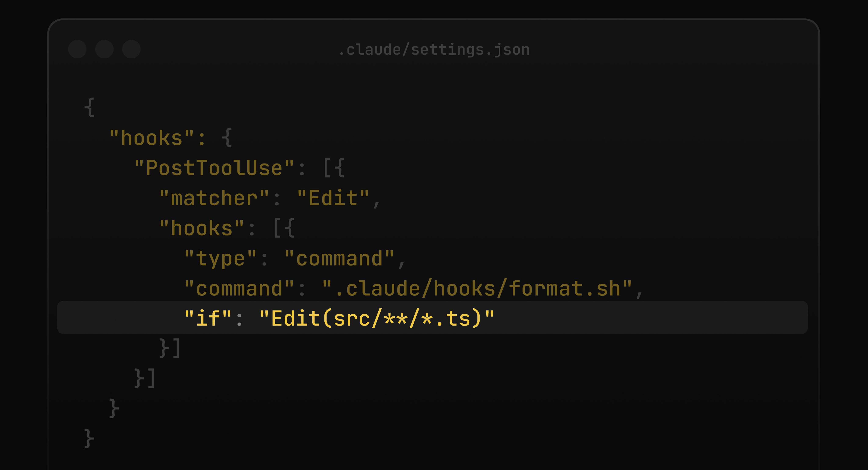Click the ".claude/hooks/format.sh" string

point(477,289)
